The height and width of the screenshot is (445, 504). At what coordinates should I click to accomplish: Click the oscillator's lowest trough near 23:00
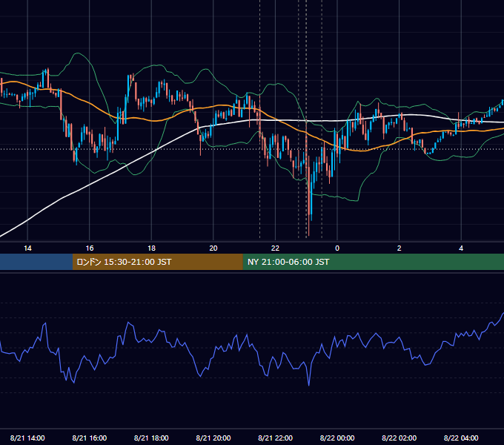pyautogui.click(x=309, y=384)
